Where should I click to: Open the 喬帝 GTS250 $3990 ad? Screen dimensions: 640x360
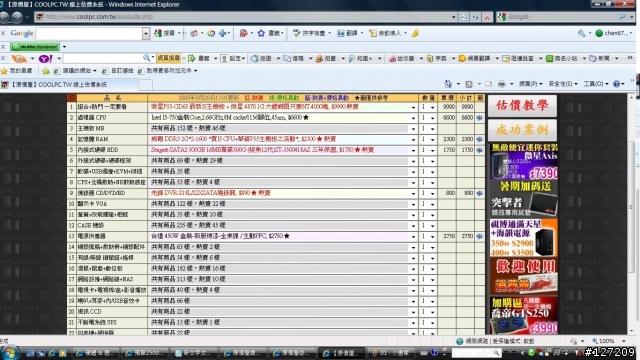click(524, 315)
